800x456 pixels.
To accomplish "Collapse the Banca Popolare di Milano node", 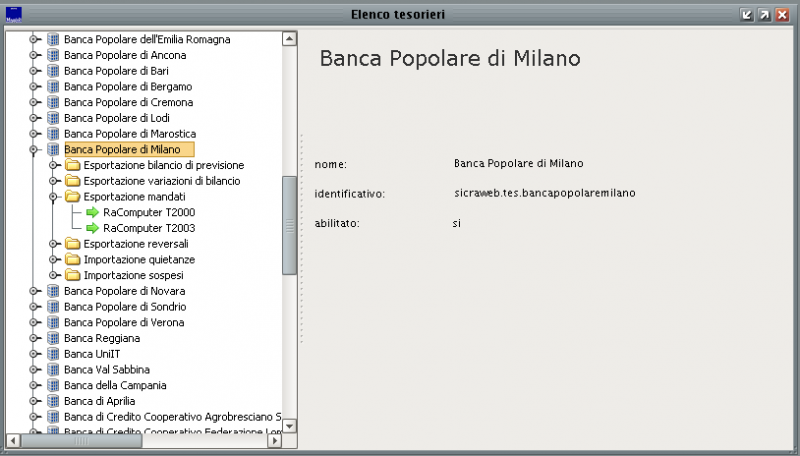I will click(x=34, y=150).
